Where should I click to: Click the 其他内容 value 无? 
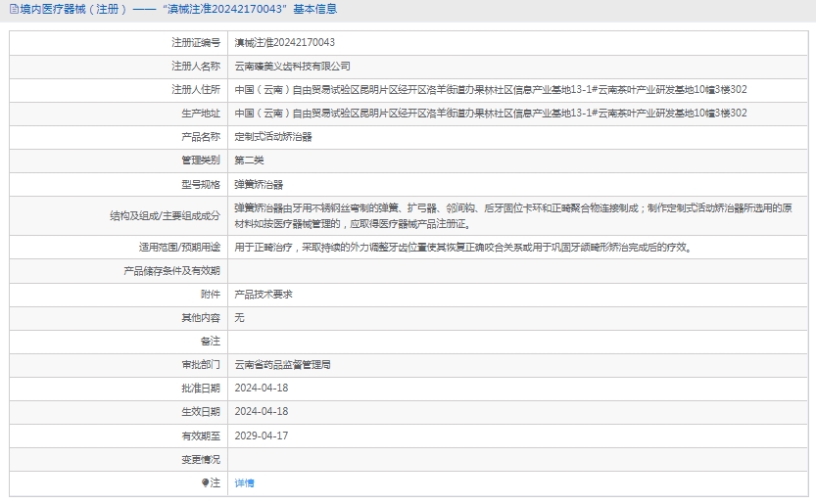point(239,318)
